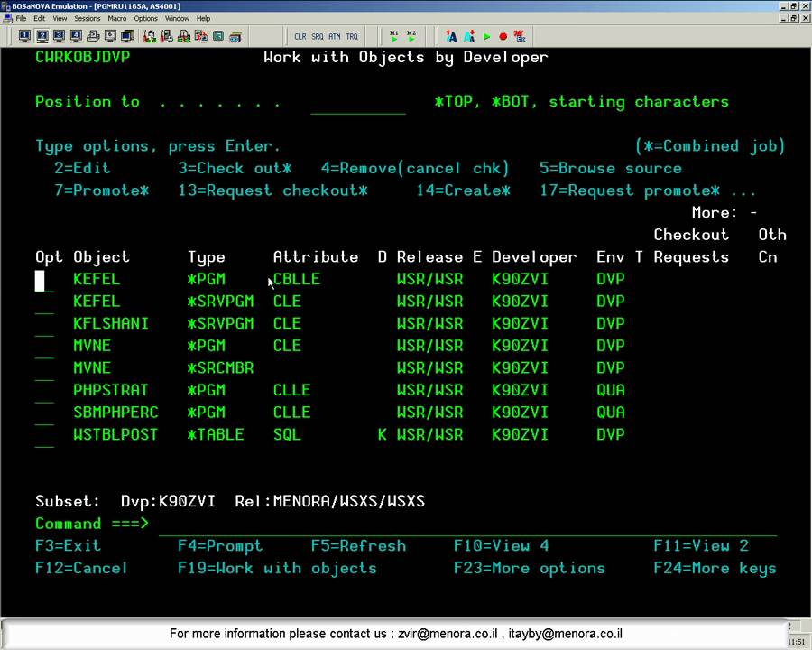Select the PHPSTRAT object name
Screen dimensions: 812x650
pyautogui.click(x=111, y=390)
